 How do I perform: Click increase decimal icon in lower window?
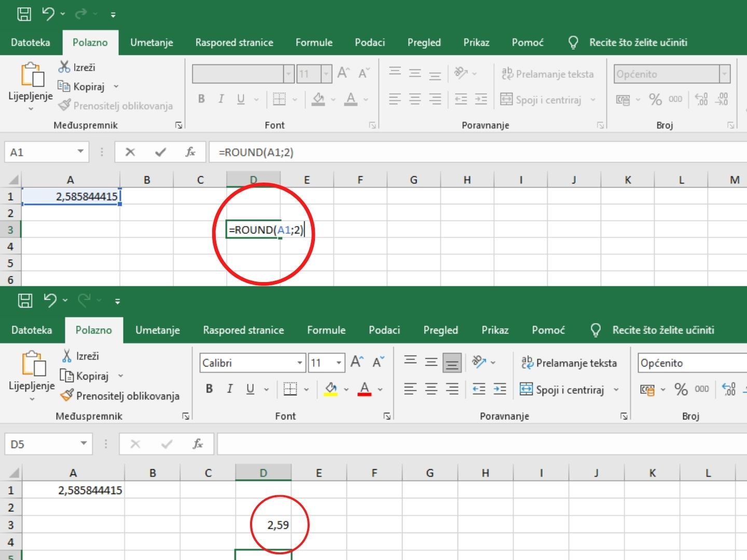coord(729,389)
